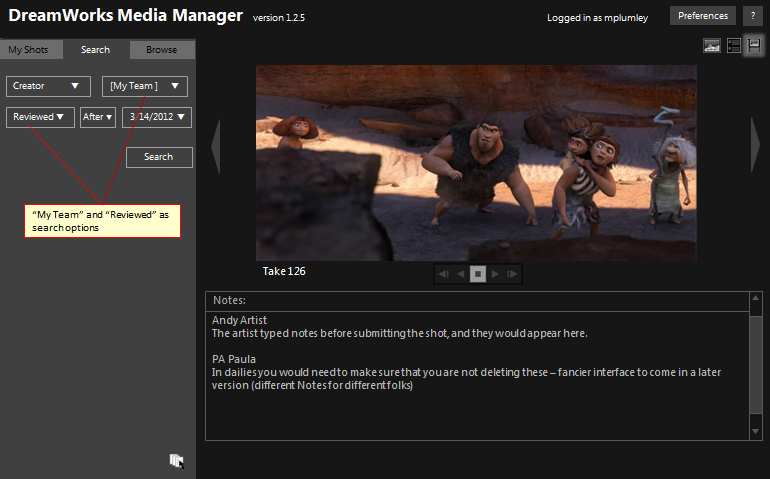
Task: Select the image-with-notes view icon
Action: click(x=754, y=46)
